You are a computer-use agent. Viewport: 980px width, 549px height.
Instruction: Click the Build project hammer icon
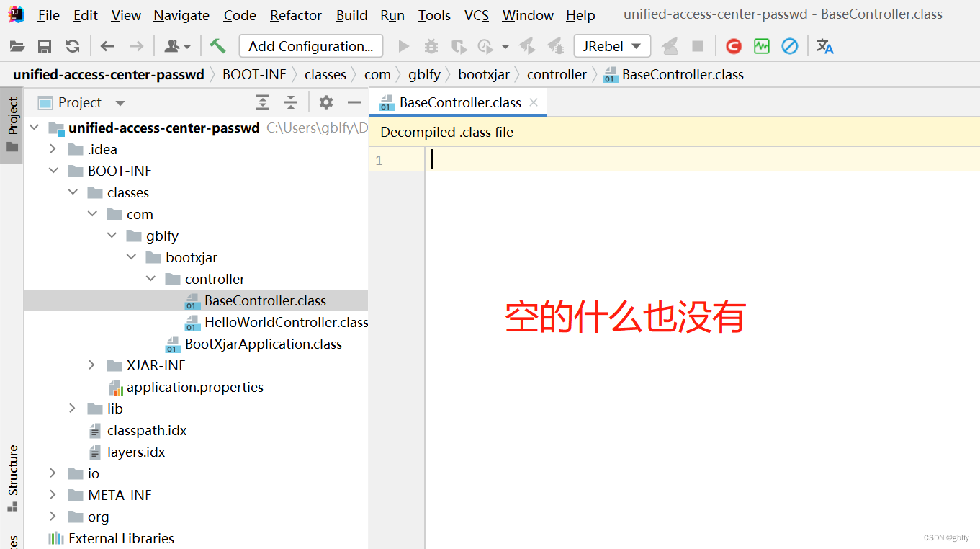[217, 46]
